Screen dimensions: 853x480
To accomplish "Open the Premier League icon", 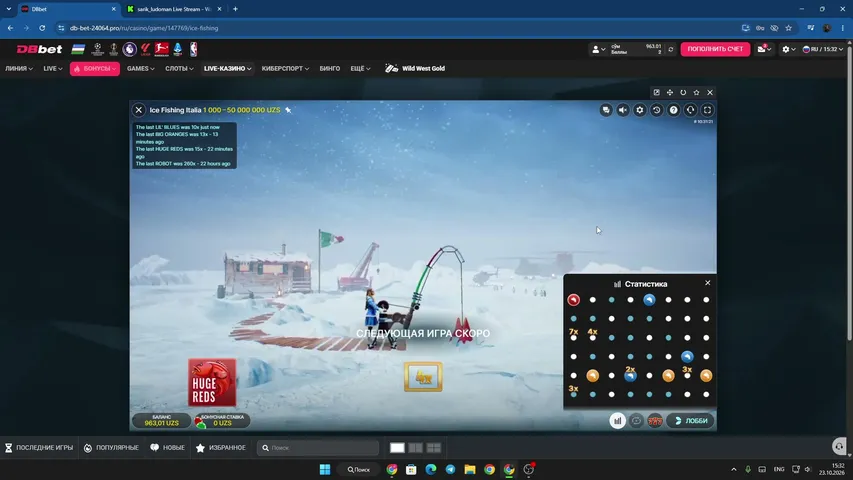I will (x=129, y=49).
